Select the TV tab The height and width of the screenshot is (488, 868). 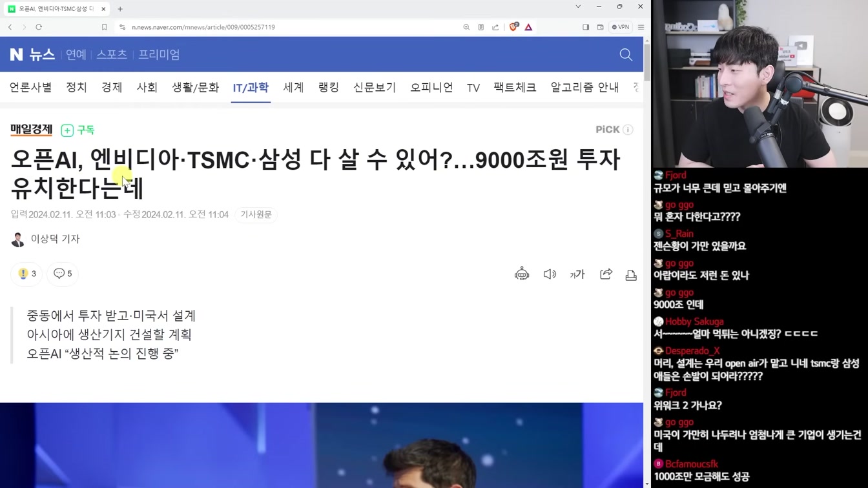click(x=473, y=88)
